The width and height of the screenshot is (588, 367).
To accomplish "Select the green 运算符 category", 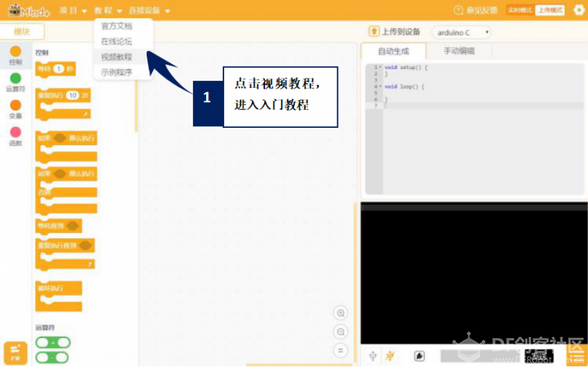I will coord(16,82).
